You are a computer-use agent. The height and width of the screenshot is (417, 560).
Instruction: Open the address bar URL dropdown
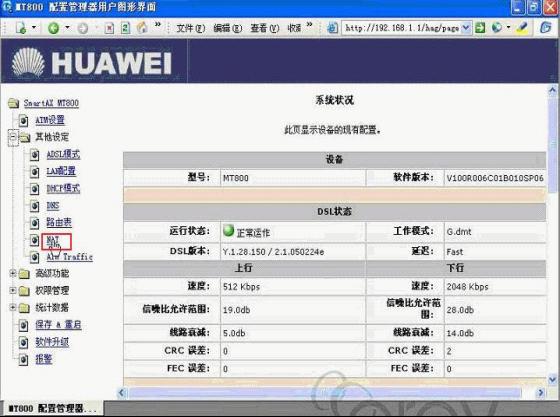466,27
